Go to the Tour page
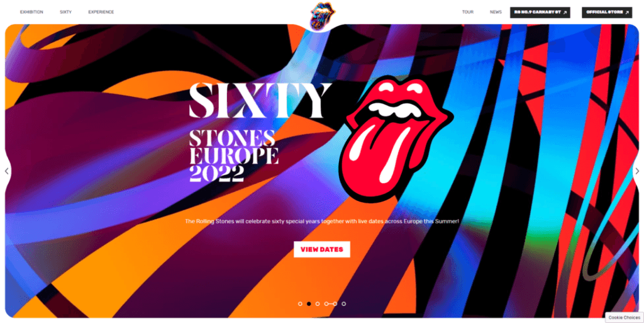The image size is (644, 323). pyautogui.click(x=468, y=12)
